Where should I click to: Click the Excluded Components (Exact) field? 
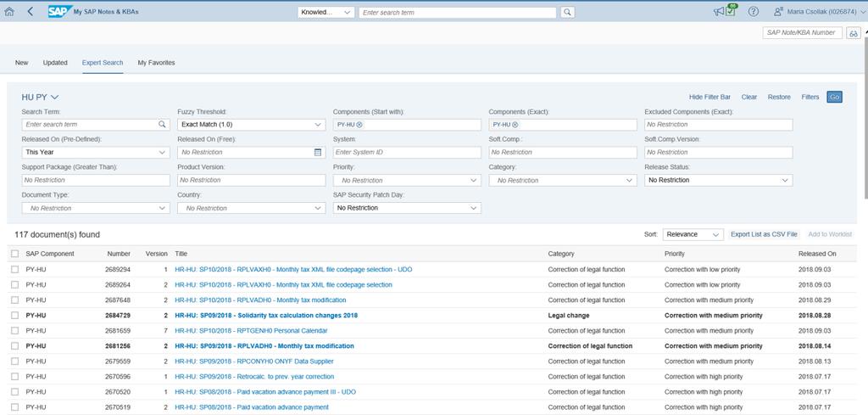click(x=719, y=125)
